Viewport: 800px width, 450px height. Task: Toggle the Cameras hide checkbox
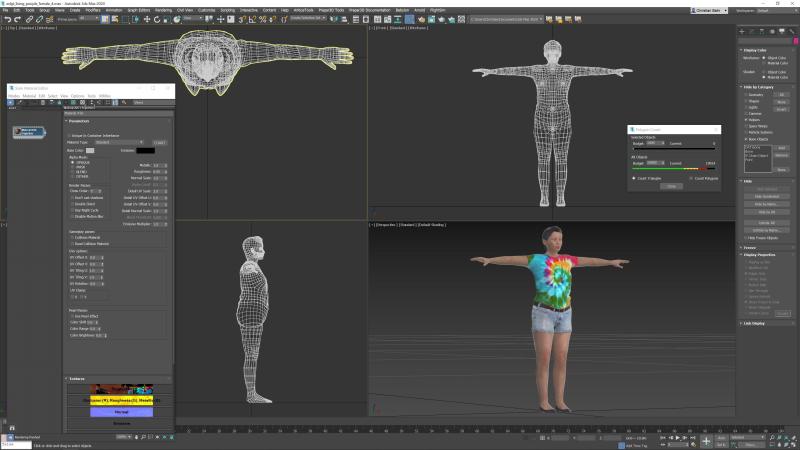(746, 114)
